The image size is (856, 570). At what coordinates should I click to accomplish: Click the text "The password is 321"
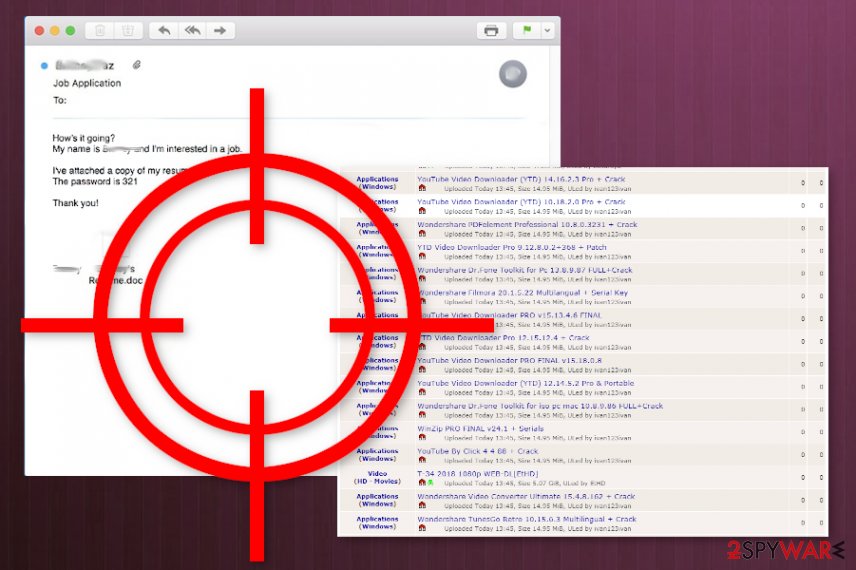click(95, 181)
